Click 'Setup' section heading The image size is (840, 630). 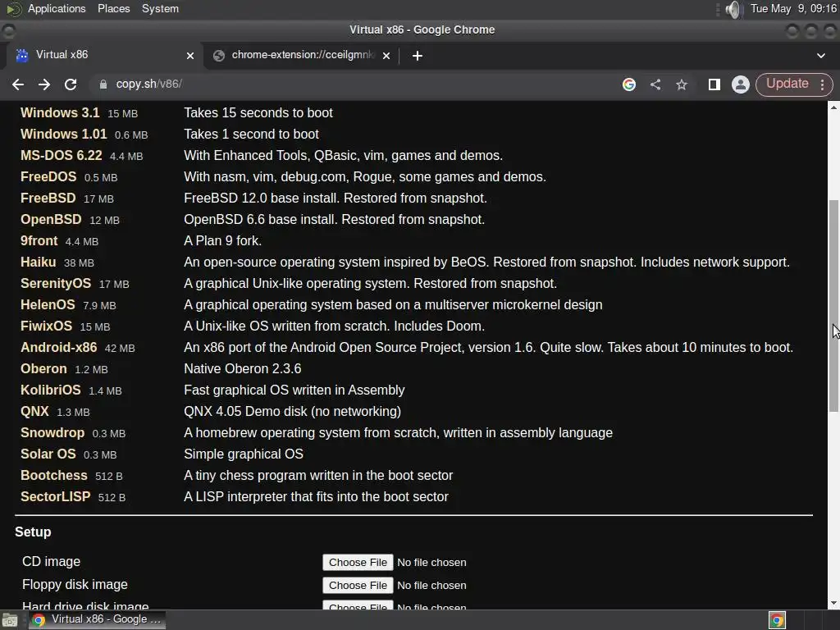click(33, 532)
